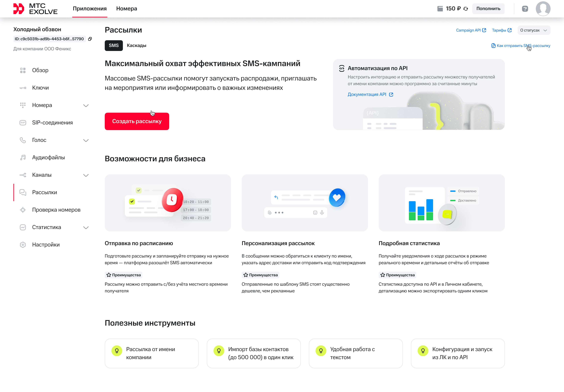Click the Каналы arrows icon in sidebar
Image resolution: width=564 pixels, height=392 pixels.
pyautogui.click(x=23, y=175)
